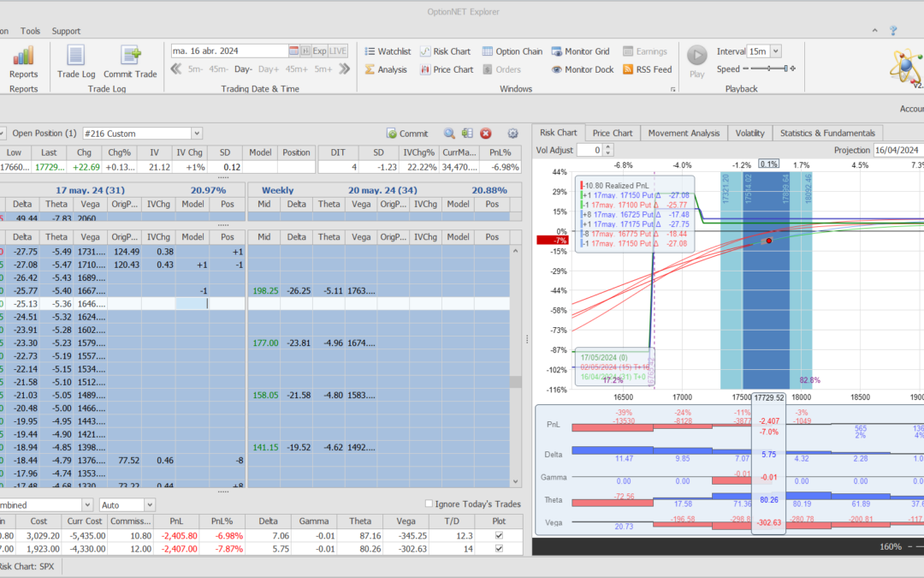Open the calendar picker next to the date
924x578 pixels.
[x=293, y=51]
